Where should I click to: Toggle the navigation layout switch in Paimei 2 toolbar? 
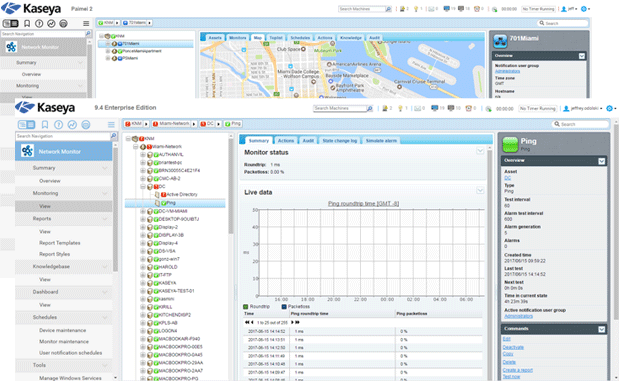pos(11,23)
